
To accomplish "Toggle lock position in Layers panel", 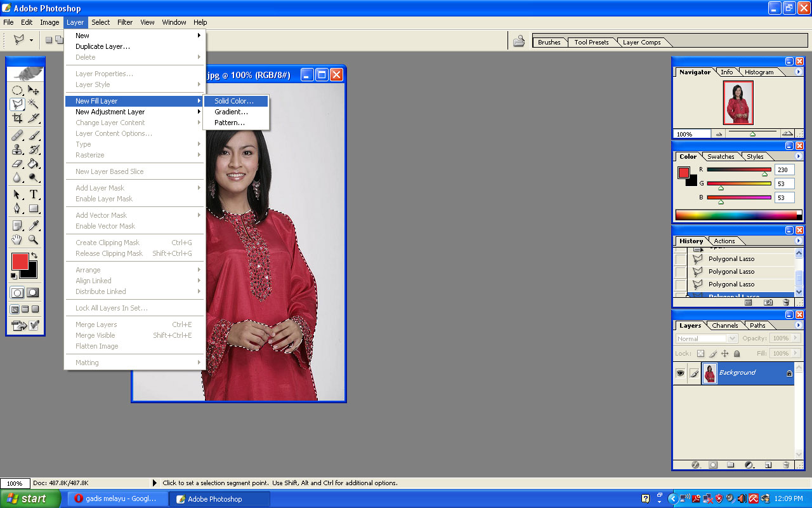I will pos(724,354).
